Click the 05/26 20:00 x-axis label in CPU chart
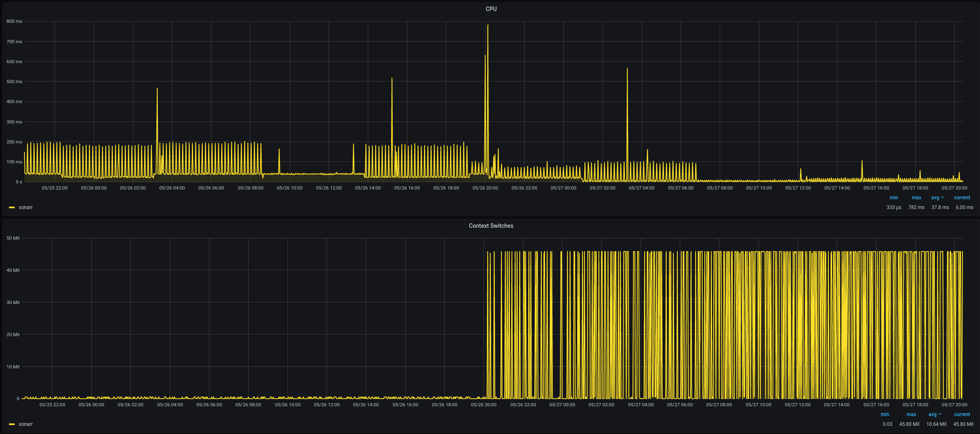The image size is (980, 434). tap(485, 188)
